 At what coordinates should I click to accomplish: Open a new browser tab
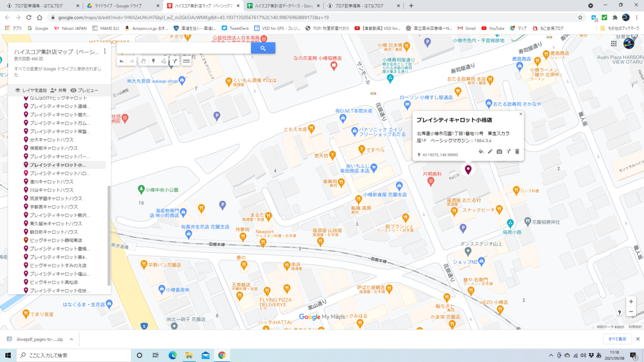411,6
